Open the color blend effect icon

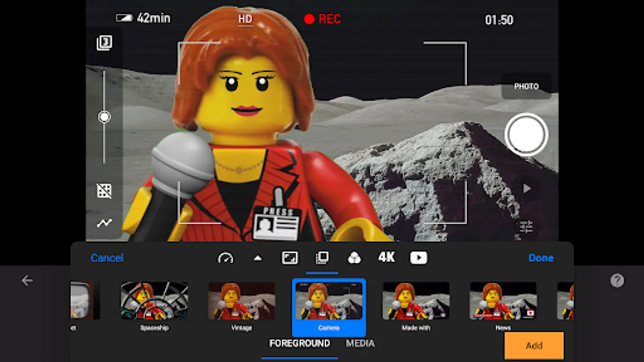point(354,258)
